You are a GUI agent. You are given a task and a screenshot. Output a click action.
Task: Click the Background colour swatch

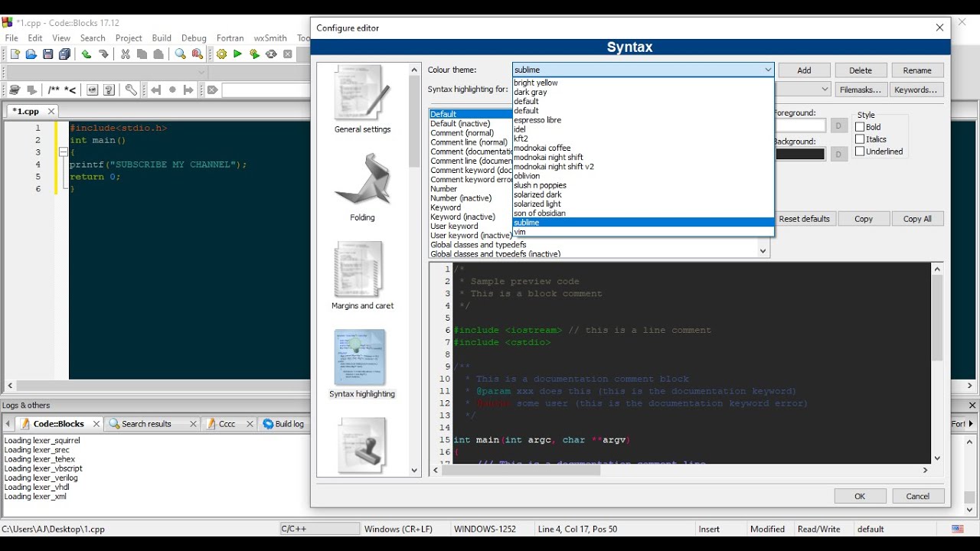point(799,154)
